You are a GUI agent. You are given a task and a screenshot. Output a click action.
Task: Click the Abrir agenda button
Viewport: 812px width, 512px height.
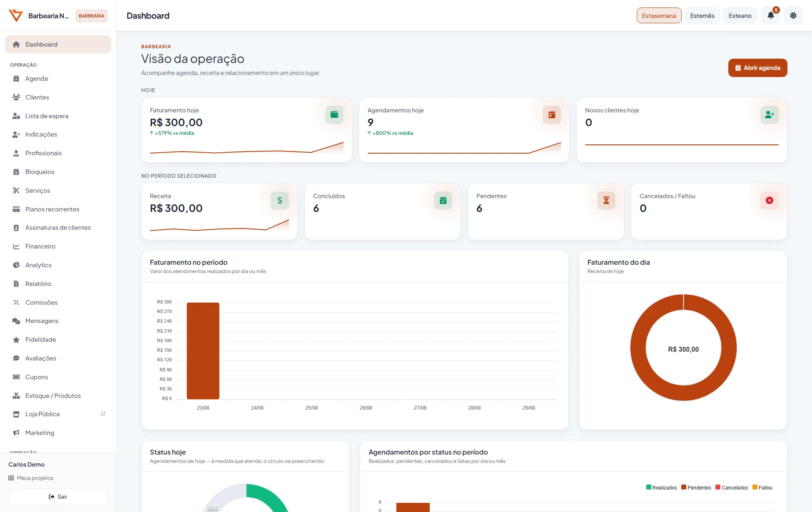click(757, 68)
